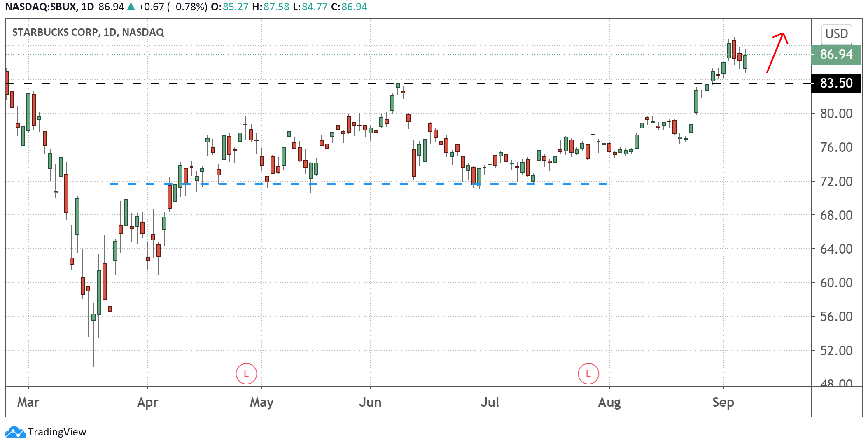Select the red upward arrow annotation

(777, 52)
